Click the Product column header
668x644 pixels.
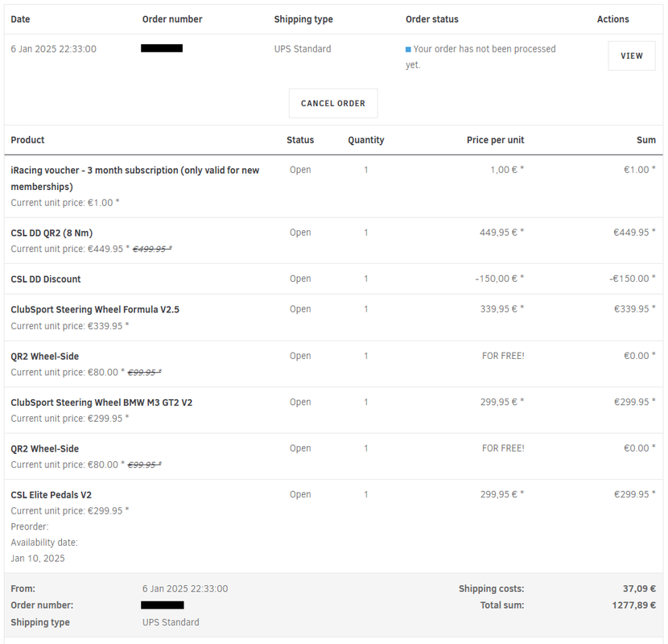27,140
